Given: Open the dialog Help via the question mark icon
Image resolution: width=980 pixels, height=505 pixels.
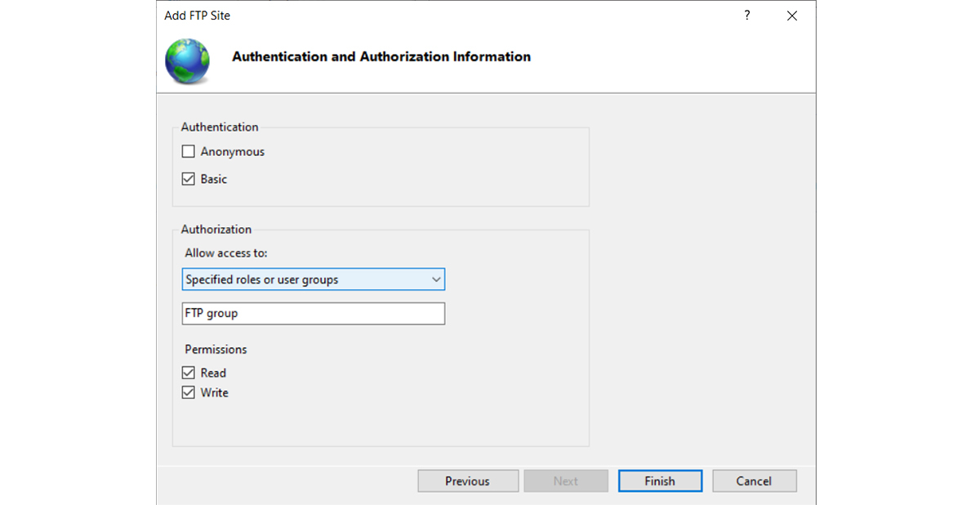Looking at the screenshot, I should coord(746,15).
